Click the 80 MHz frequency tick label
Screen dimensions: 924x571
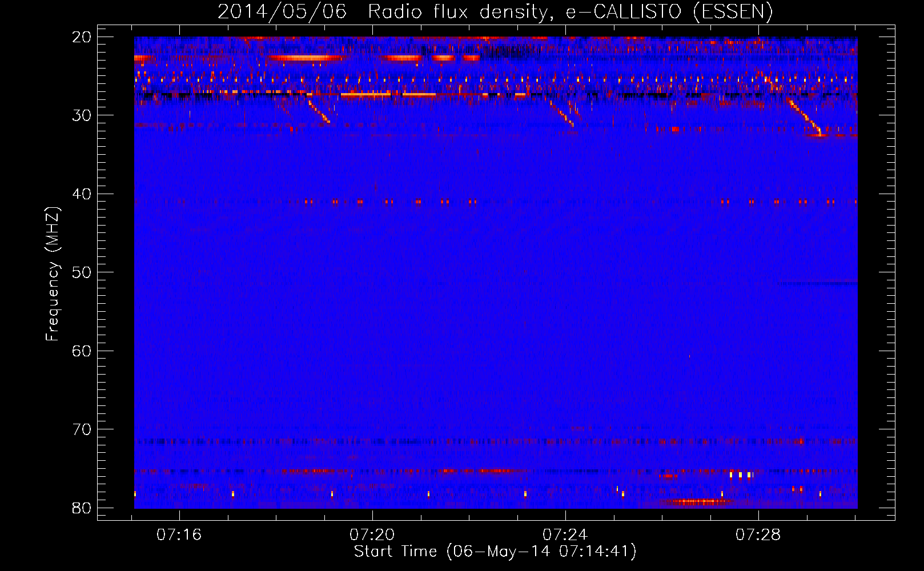click(x=82, y=508)
